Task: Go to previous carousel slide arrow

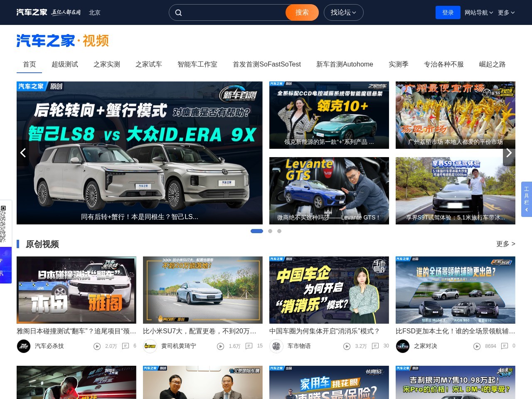Action: click(23, 153)
